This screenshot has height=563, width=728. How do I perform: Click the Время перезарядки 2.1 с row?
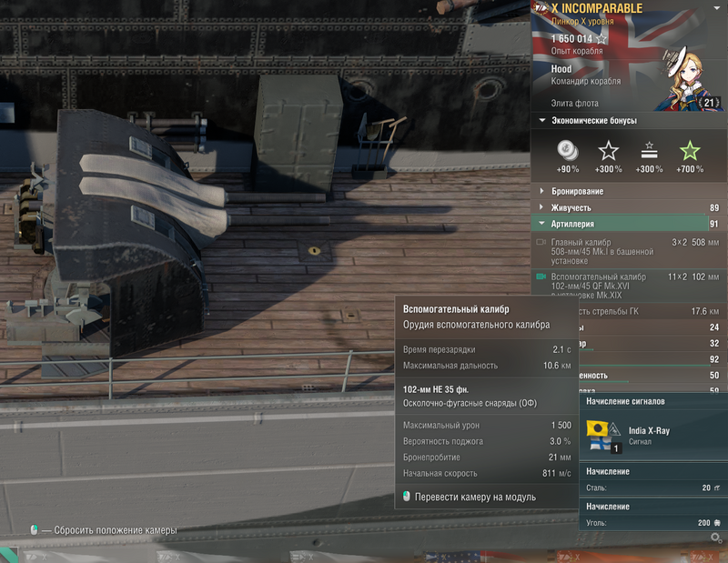(487, 349)
